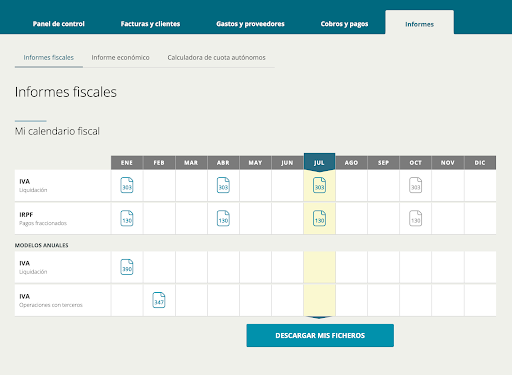Open the July IVA 303 form icon
The width and height of the screenshot is (512, 375).
pos(319,185)
